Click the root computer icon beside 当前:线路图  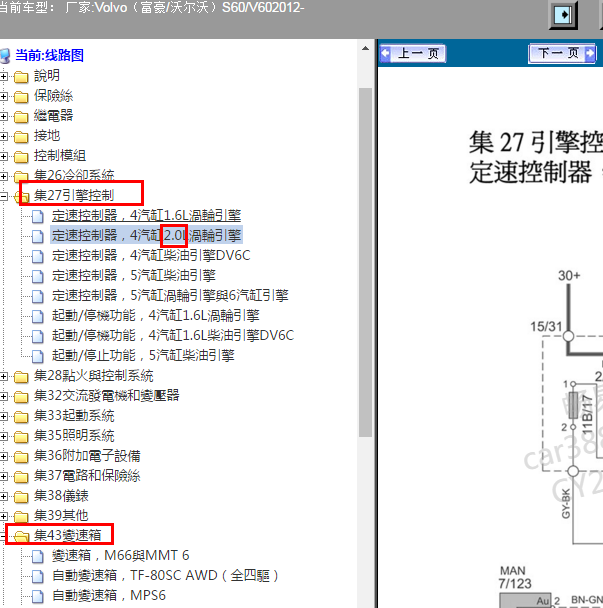click(x=5, y=56)
